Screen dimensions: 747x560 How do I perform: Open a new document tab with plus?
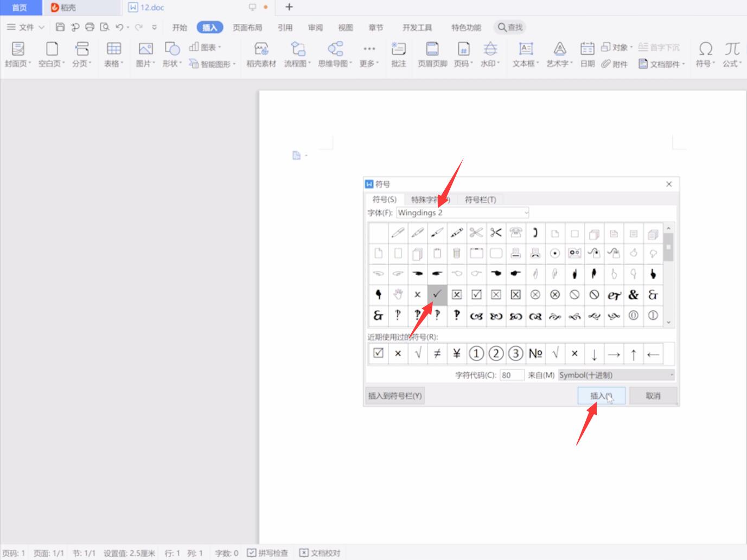(x=289, y=7)
